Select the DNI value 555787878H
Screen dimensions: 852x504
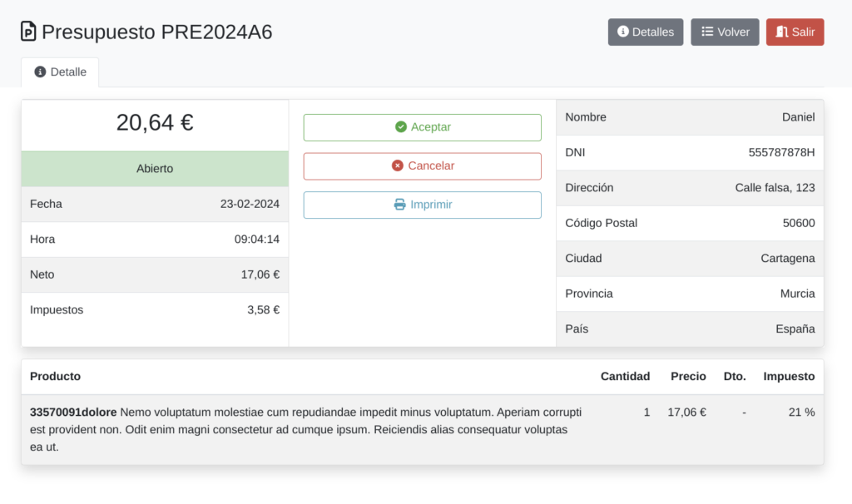[x=781, y=153]
